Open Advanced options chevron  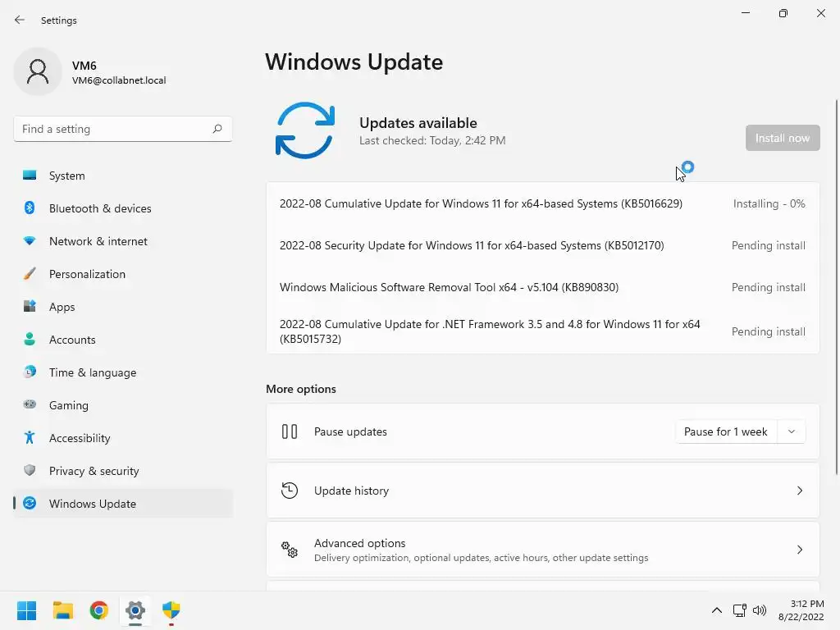[799, 550]
